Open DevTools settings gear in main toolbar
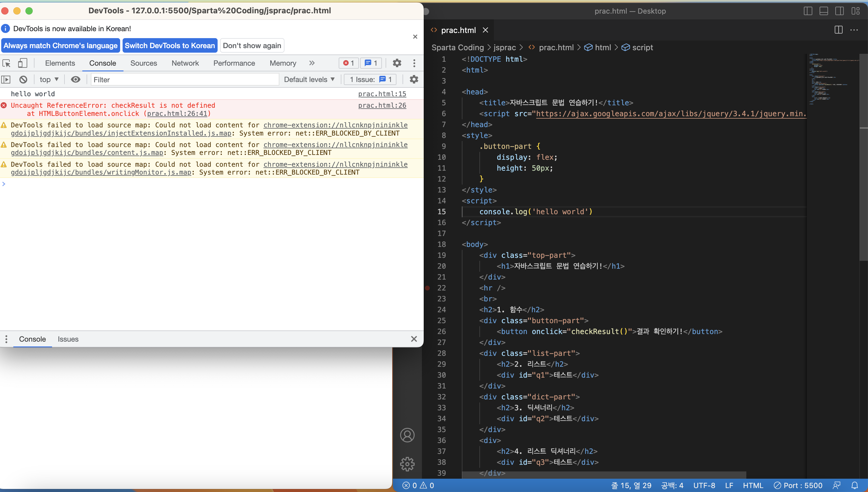The height and width of the screenshot is (492, 868). 397,63
